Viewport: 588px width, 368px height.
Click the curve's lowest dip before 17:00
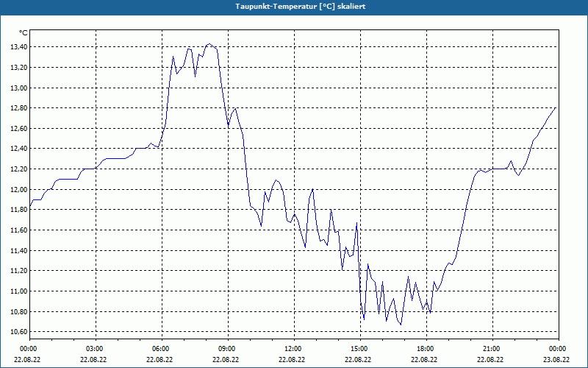pyautogui.click(x=401, y=325)
